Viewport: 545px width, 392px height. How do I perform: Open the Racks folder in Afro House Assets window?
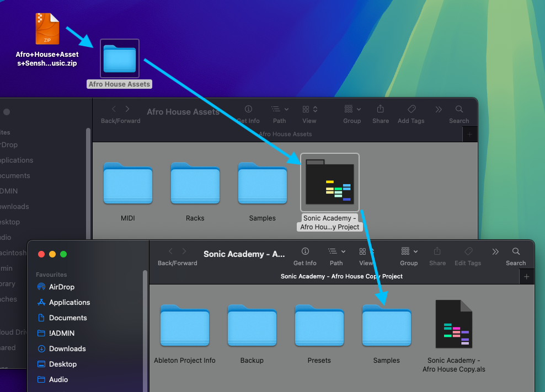click(x=195, y=183)
